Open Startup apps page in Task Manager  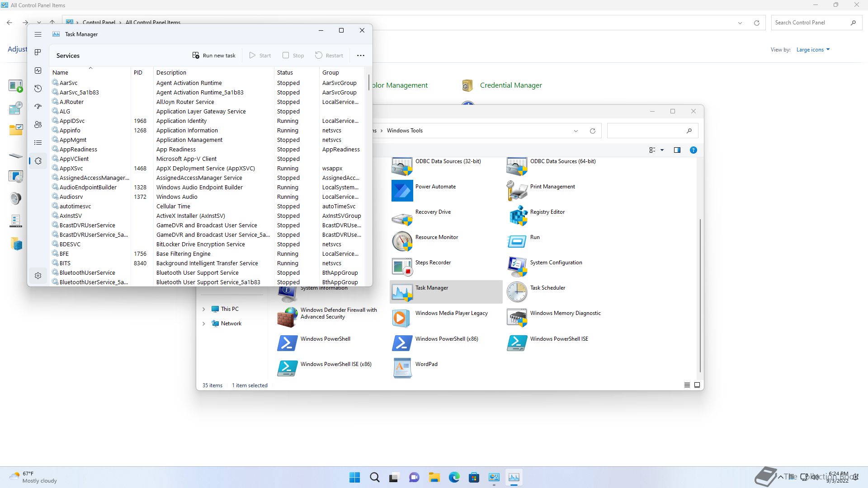pos(38,107)
